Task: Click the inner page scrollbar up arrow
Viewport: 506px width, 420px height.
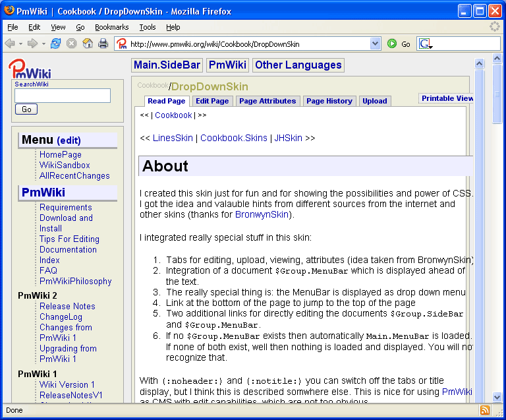Action: point(479,64)
